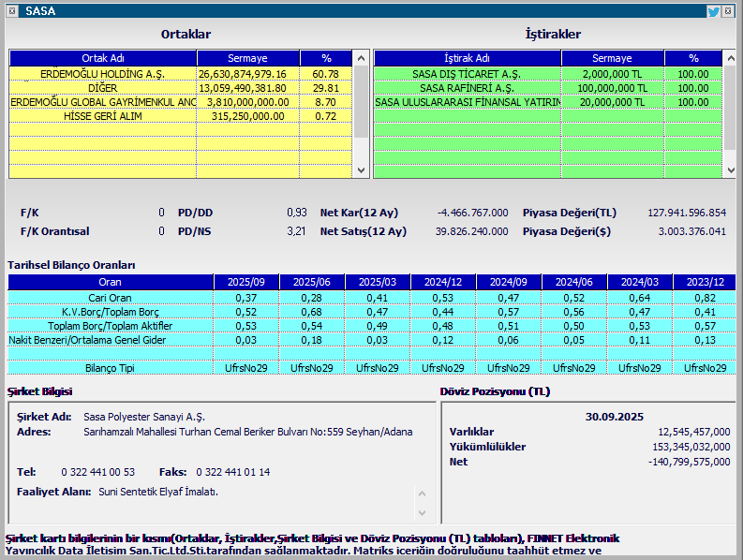Click the Twitter bird icon in title bar
This screenshot has width=743, height=560.
[713, 11]
